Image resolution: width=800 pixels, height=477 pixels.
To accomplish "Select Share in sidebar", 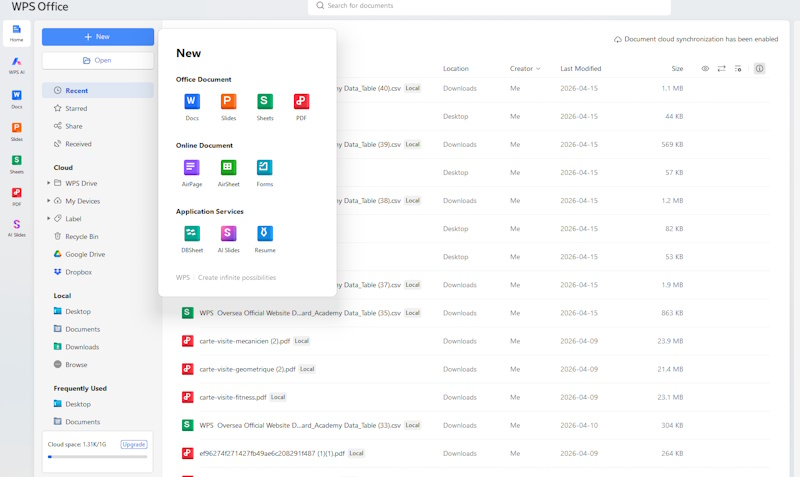I will [x=97, y=126].
